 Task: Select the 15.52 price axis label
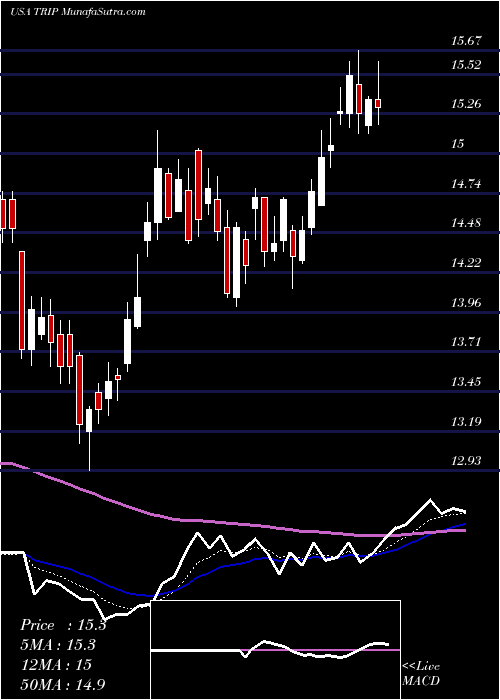pos(466,65)
